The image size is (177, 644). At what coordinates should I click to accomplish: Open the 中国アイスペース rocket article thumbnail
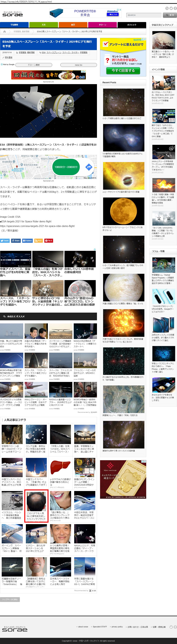pos(16,259)
